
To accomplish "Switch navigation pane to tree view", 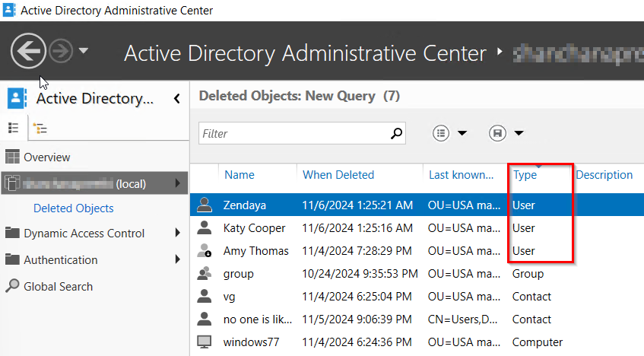I will point(40,128).
